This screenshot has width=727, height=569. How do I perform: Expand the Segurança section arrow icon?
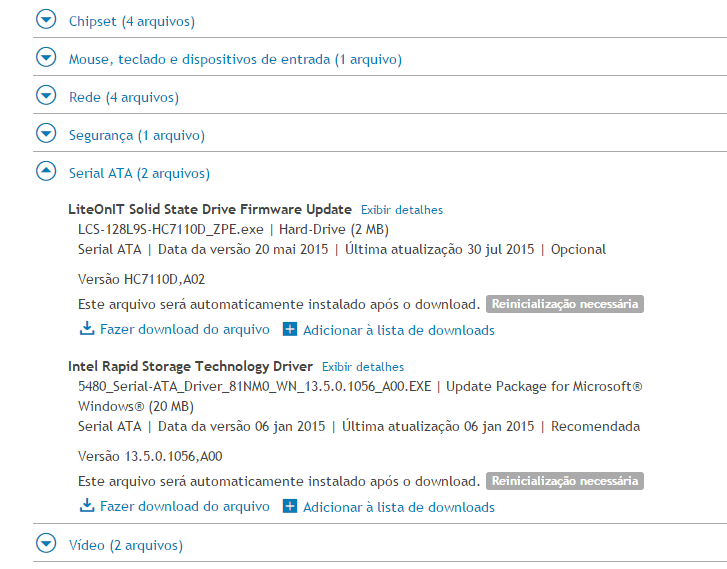[46, 134]
